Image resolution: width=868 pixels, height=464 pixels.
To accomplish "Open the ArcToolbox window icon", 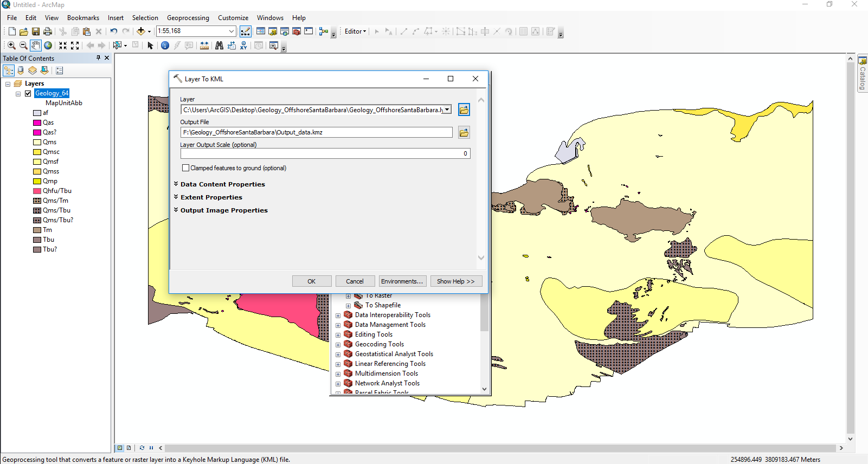I will pos(297,31).
